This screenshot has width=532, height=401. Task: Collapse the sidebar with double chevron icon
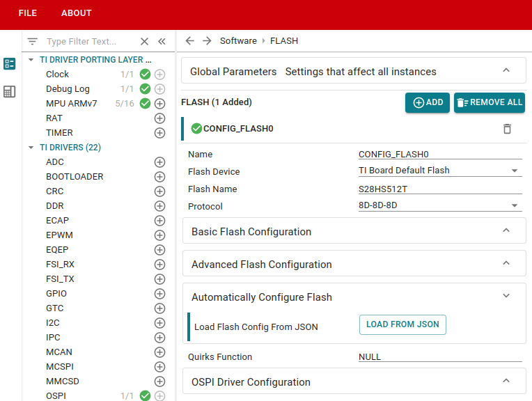162,42
